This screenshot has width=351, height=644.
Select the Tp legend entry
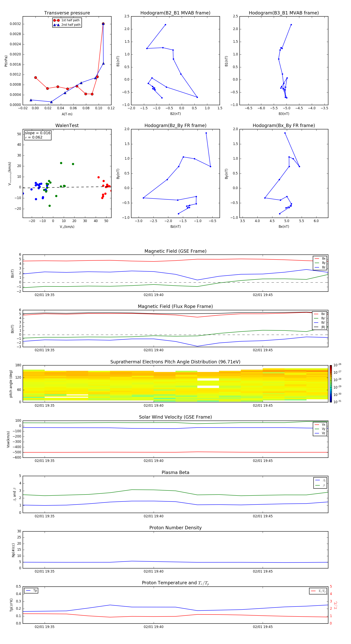click(31, 591)
